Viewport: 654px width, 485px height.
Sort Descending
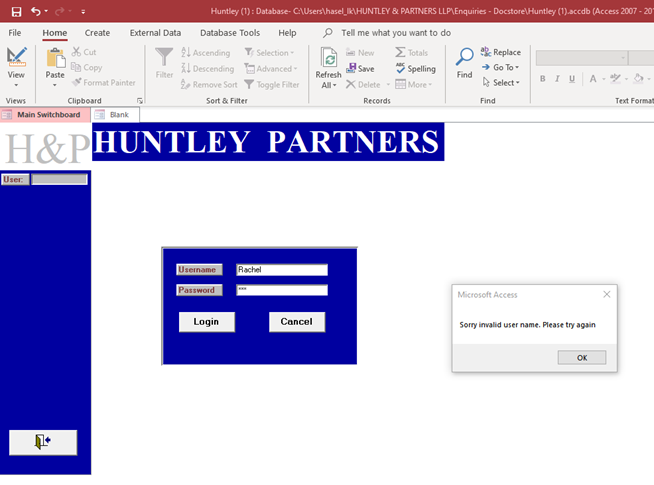coord(207,68)
